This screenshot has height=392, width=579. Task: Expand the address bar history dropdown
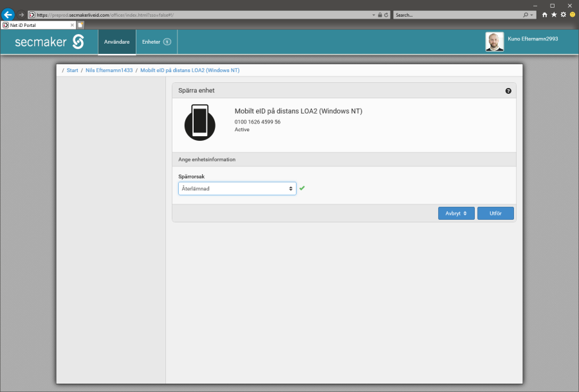pos(374,15)
